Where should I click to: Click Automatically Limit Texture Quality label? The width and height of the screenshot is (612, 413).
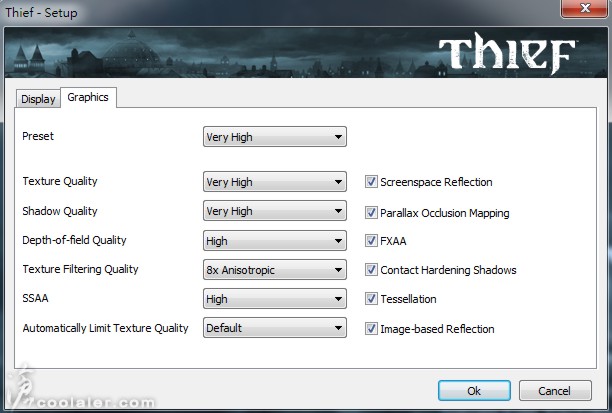click(x=105, y=328)
